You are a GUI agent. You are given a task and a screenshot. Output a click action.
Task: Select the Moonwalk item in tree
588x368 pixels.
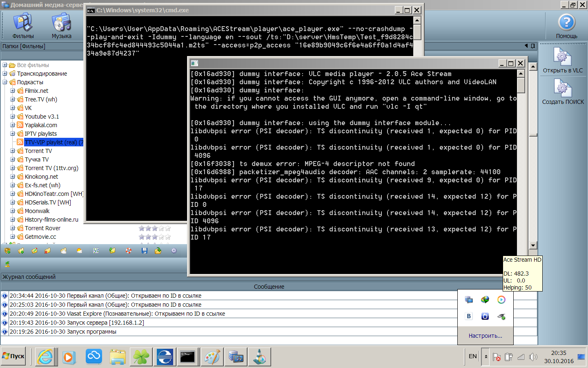37,211
